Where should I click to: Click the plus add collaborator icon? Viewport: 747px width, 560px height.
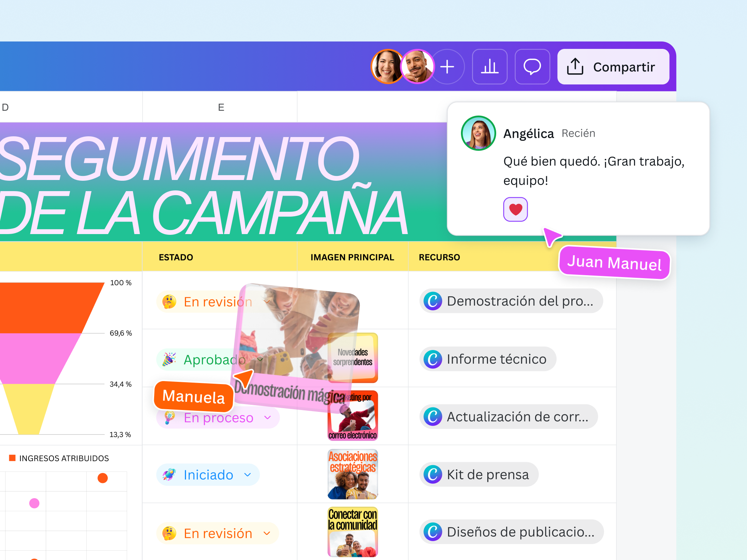click(x=447, y=67)
